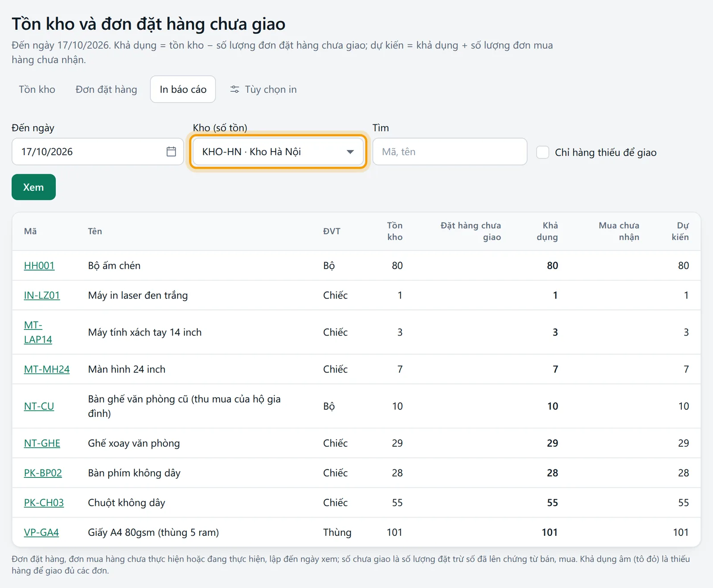This screenshot has width=713, height=588.
Task: Select the item name 'Bộ ấm chén'
Action: 114,266
